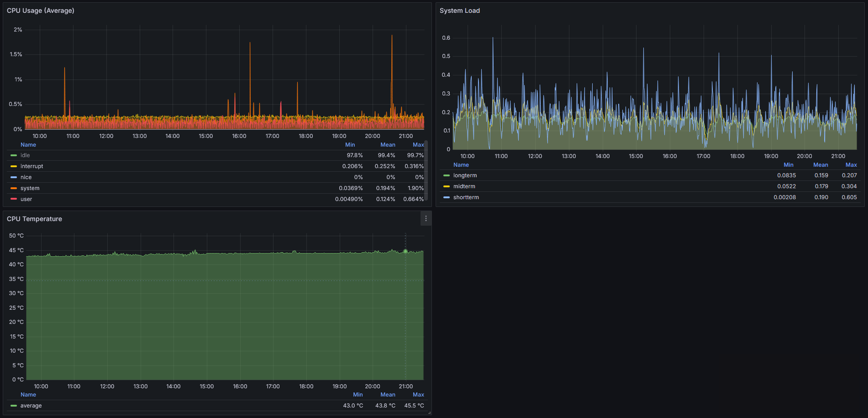Sort System Load legend by Name
The image size is (868, 418).
coord(461,165)
